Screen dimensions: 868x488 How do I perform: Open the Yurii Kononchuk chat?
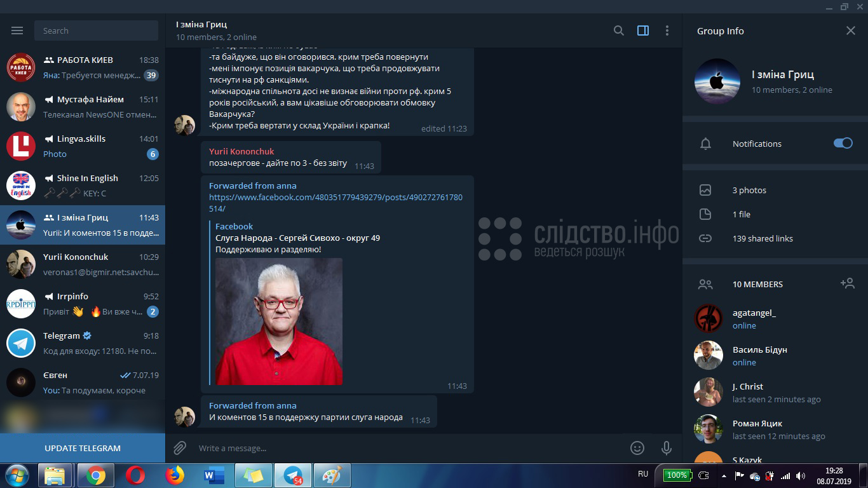click(83, 264)
